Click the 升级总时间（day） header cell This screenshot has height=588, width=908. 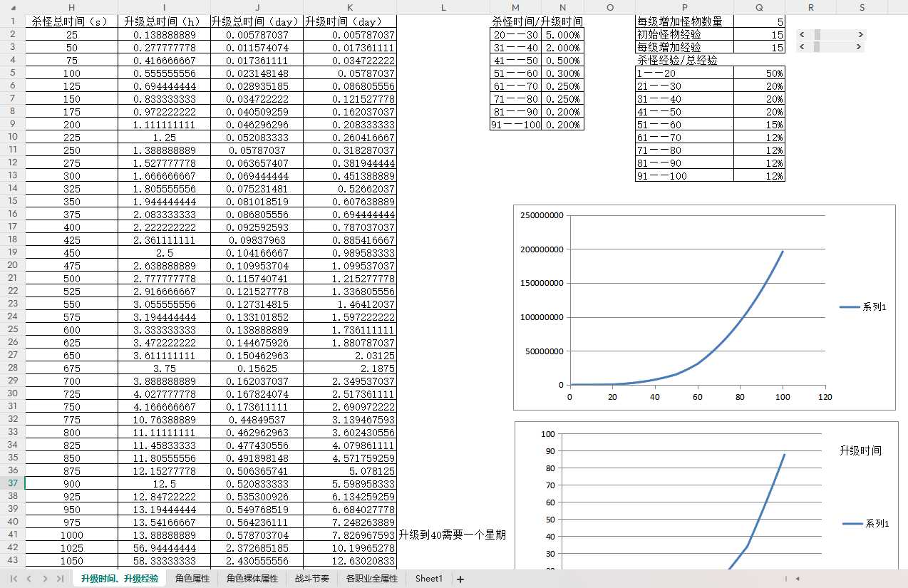pos(257,21)
